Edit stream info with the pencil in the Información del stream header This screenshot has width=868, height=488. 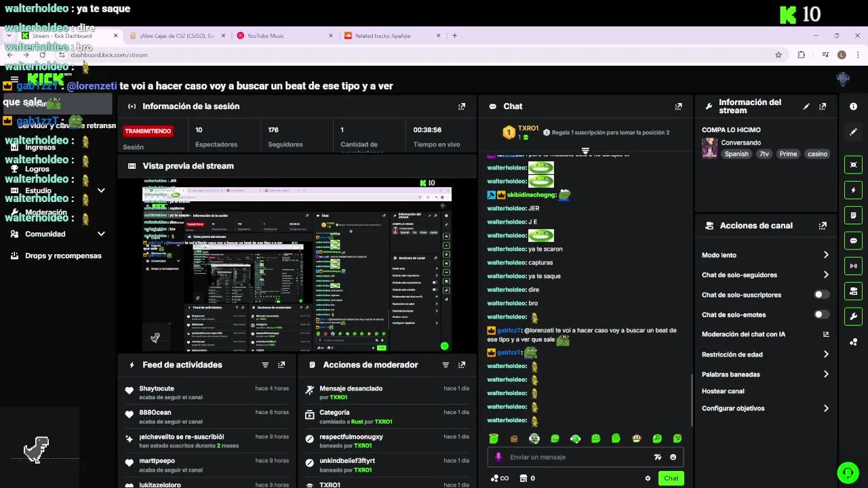806,106
